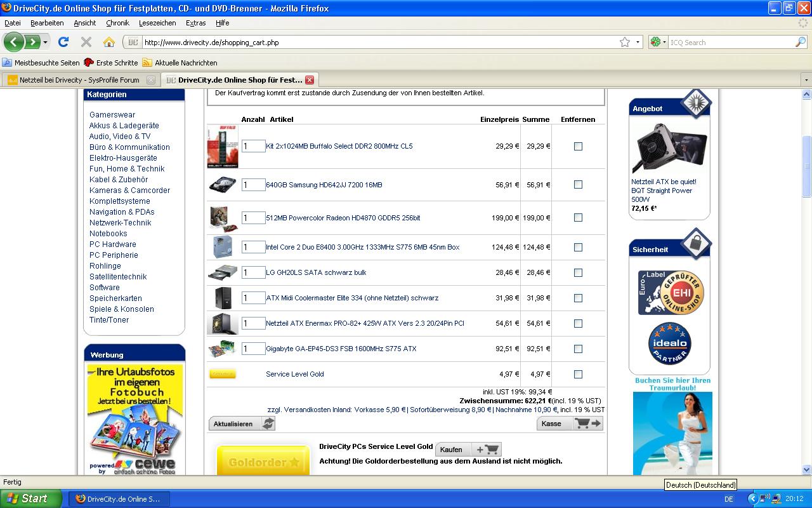This screenshot has width=812, height=508.
Task: Open Meistbesuchte Seiten bookmark folder
Action: coord(41,63)
